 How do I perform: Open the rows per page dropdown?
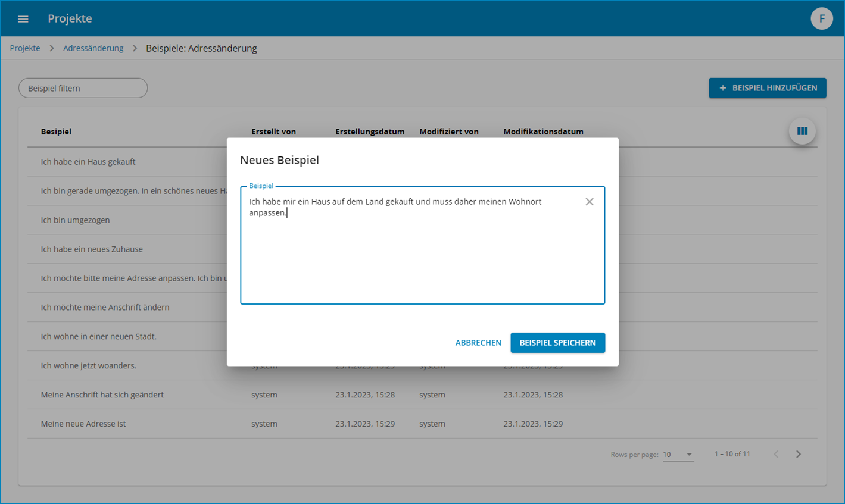pos(678,455)
